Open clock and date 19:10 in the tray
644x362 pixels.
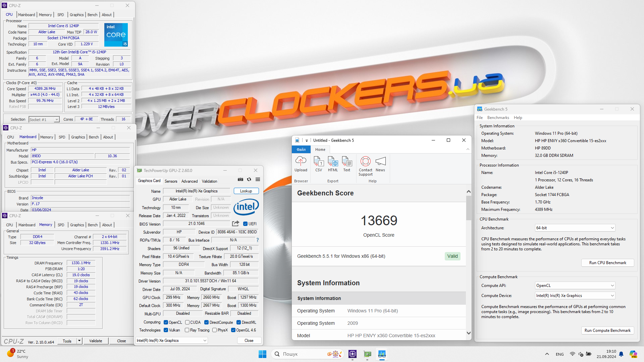coord(606,354)
